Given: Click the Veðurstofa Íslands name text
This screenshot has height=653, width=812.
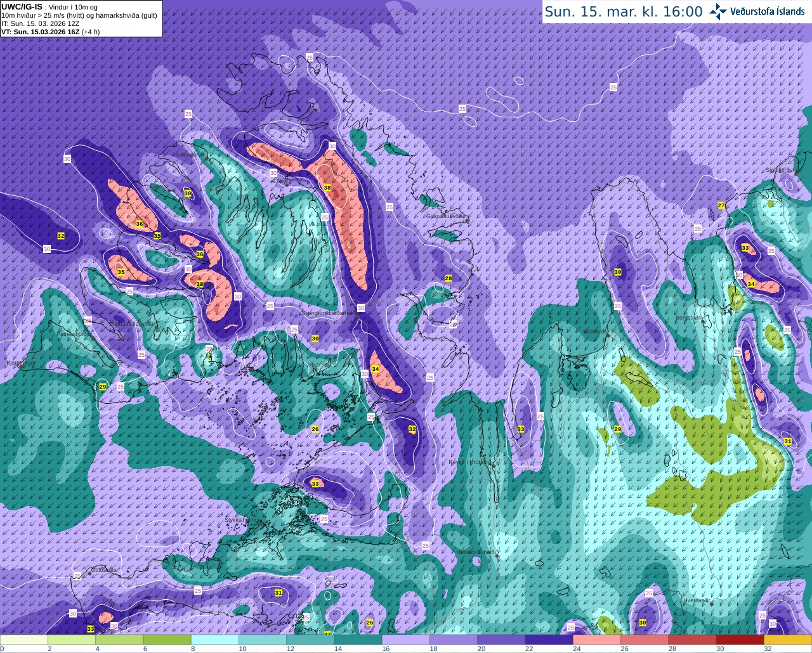Looking at the screenshot, I should pos(768,11).
